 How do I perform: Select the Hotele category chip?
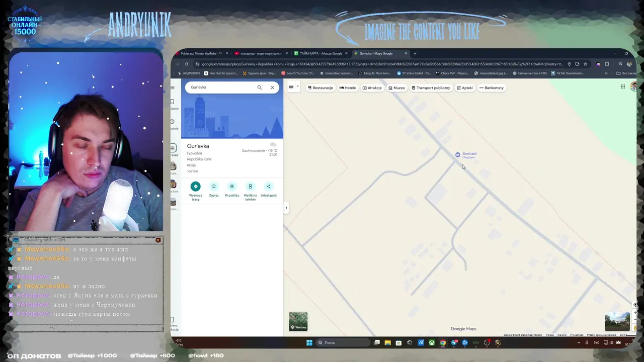click(x=348, y=87)
